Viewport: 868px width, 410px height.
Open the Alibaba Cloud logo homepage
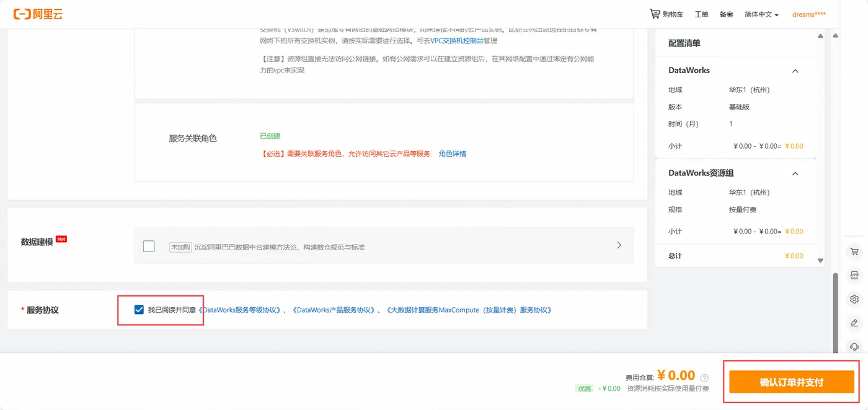(x=38, y=14)
